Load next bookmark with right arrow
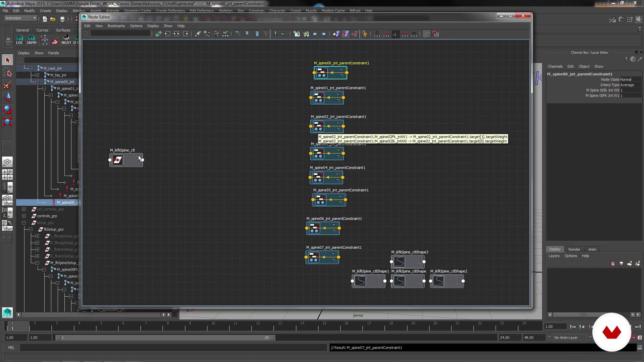The height and width of the screenshot is (362, 644). point(324,34)
